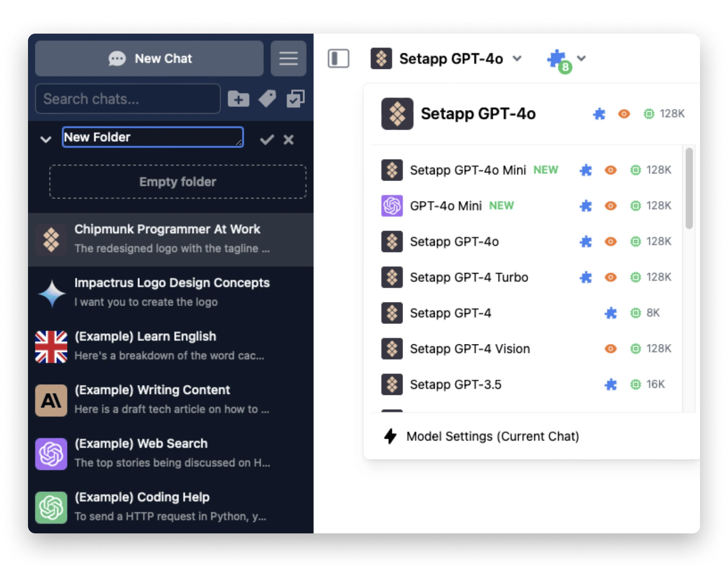Screen dimensions: 728x567
Task: Click plugin icon on Setapp GPT-4 row
Action: pyautogui.click(x=610, y=313)
